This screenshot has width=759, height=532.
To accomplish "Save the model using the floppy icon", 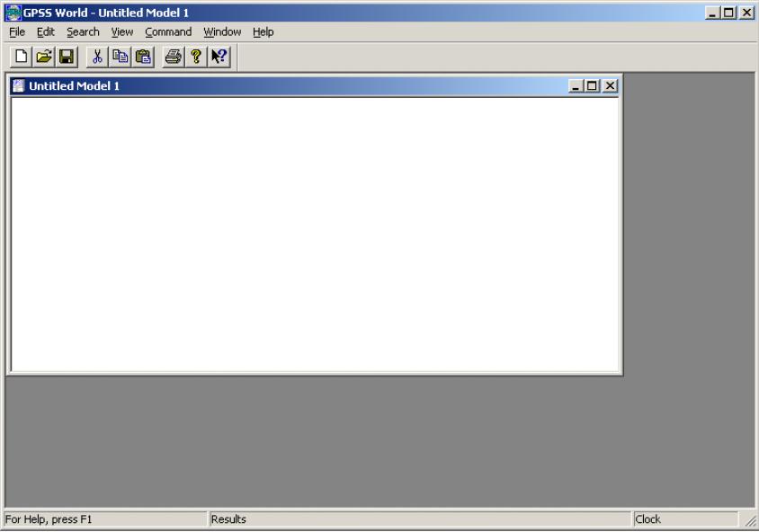I will pyautogui.click(x=67, y=57).
